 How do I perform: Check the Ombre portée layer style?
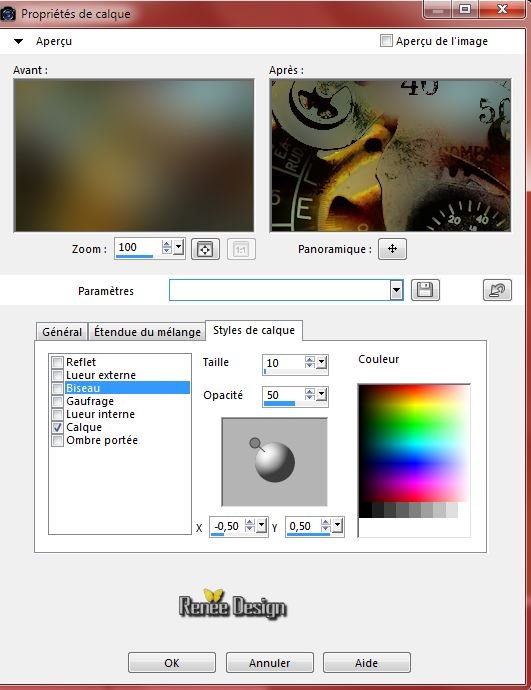[x=58, y=440]
